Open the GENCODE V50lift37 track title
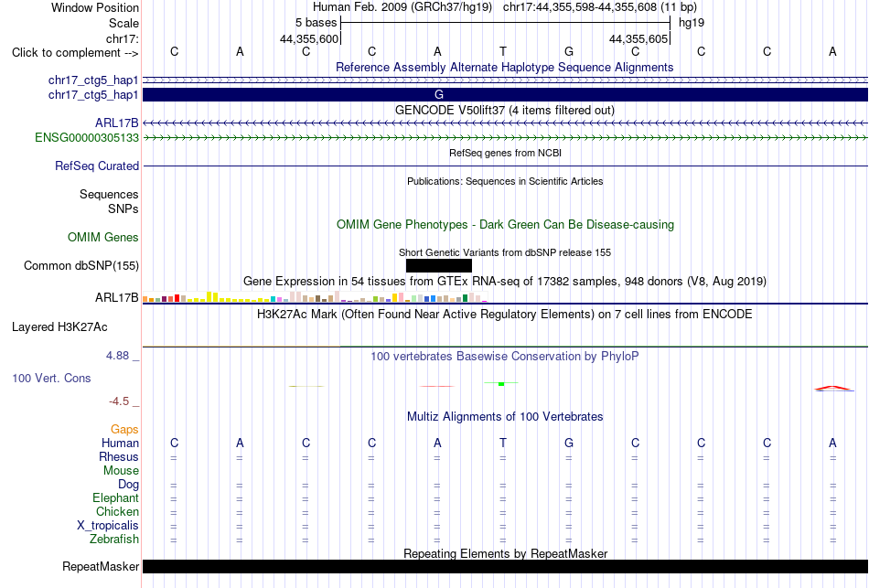 [505, 111]
